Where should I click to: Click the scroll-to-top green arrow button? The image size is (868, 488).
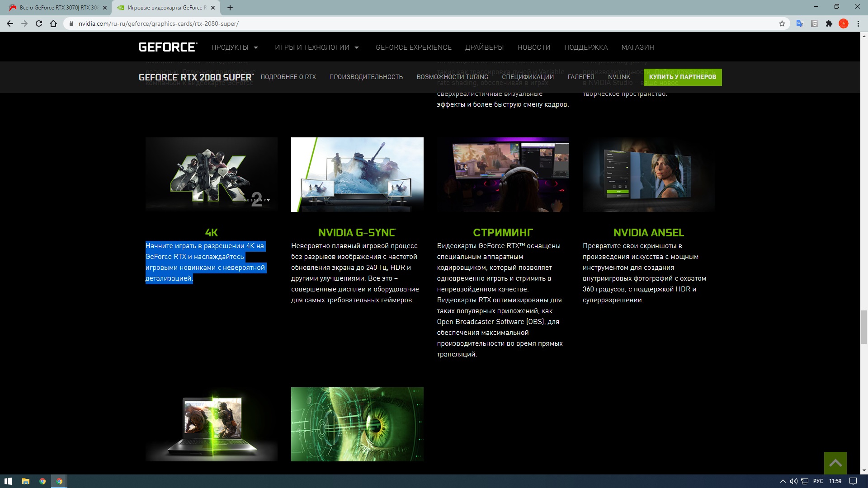tap(835, 463)
